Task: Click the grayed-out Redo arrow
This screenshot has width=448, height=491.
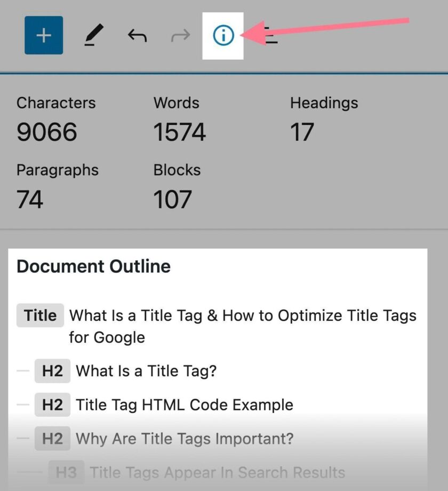Action: [x=180, y=36]
